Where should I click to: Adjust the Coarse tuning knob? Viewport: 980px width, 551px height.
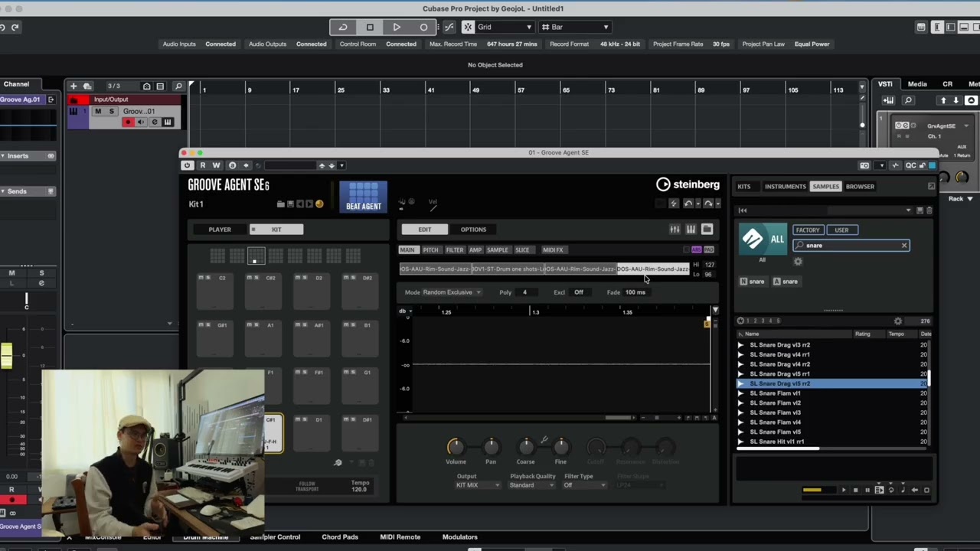(x=526, y=446)
